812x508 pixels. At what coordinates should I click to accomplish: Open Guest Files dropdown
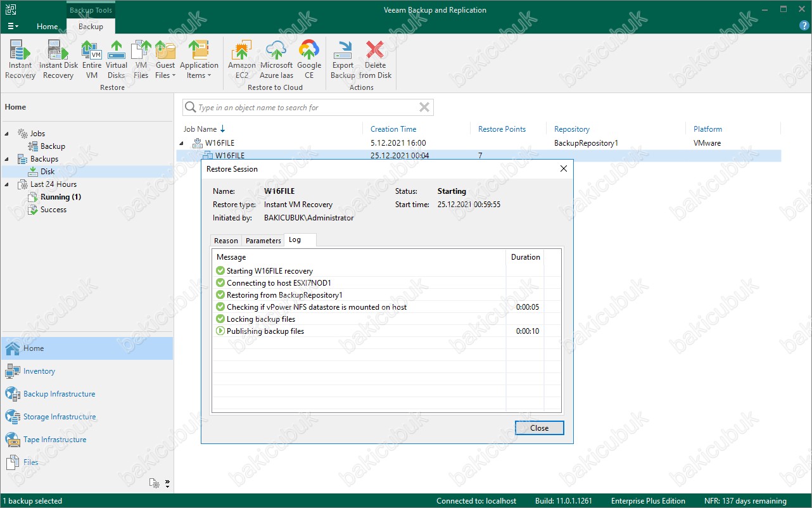coord(165,60)
